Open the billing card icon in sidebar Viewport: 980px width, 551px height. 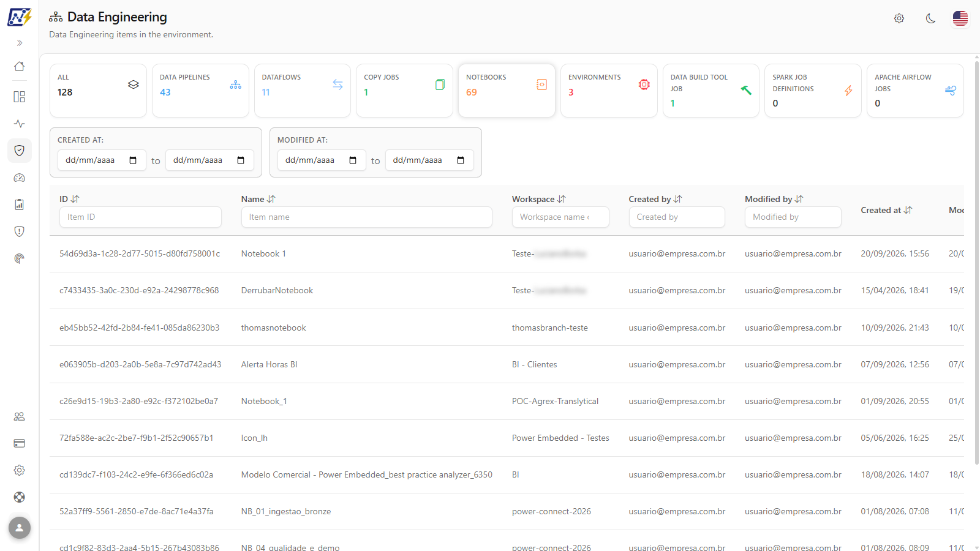(x=20, y=443)
